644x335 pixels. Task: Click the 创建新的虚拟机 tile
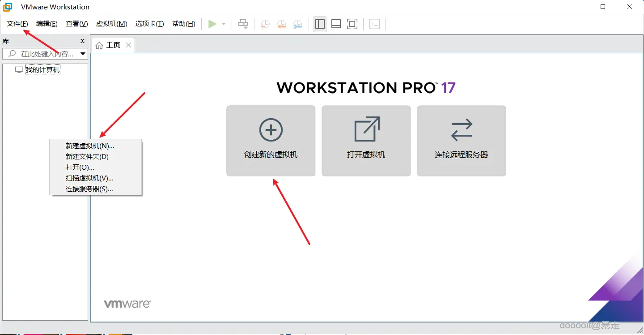point(271,141)
